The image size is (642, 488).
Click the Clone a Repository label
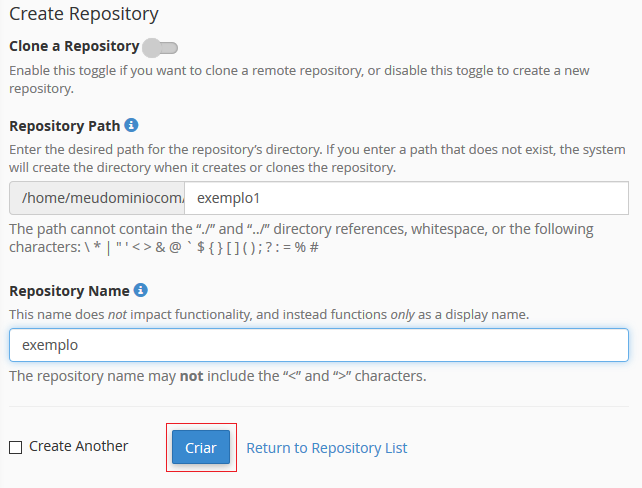(x=73, y=46)
